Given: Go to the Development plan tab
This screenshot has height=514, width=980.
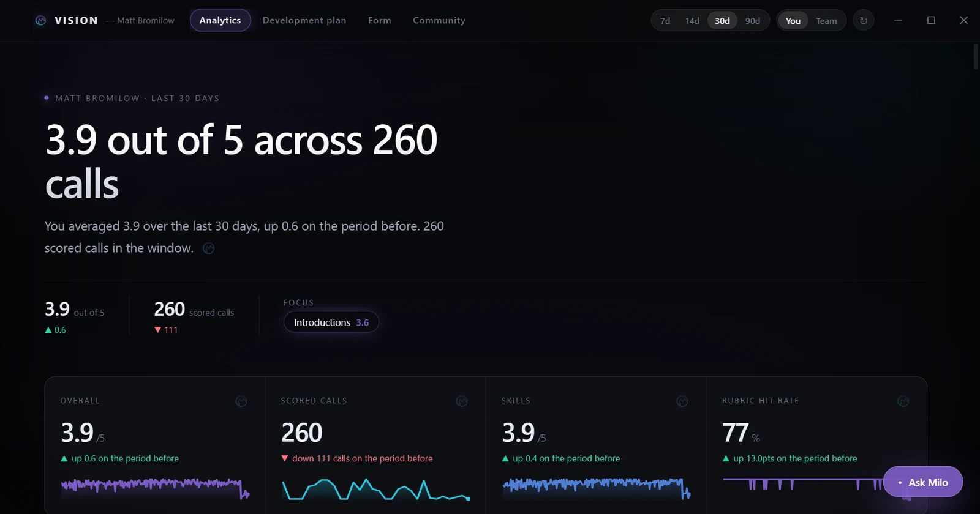Looking at the screenshot, I should [304, 20].
